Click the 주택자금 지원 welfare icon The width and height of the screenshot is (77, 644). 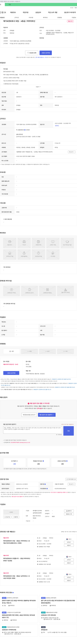point(10,254)
